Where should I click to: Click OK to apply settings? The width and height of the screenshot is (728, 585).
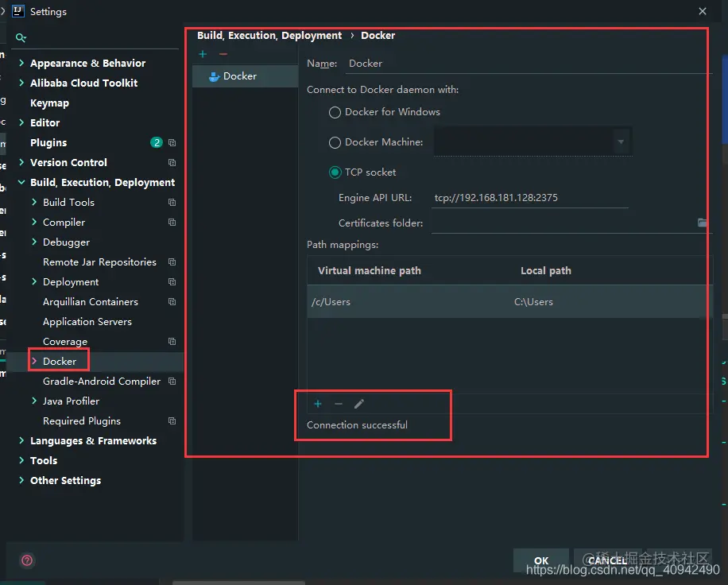(x=541, y=560)
